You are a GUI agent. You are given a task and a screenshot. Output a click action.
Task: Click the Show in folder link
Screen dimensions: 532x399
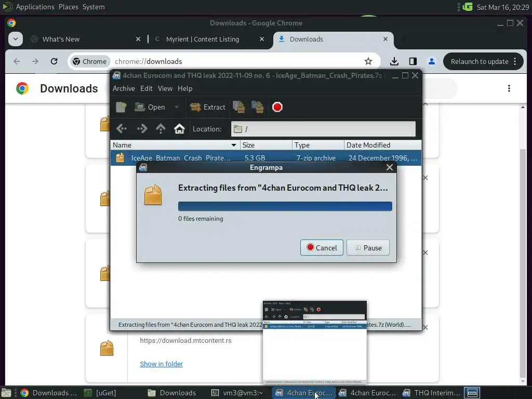161,364
